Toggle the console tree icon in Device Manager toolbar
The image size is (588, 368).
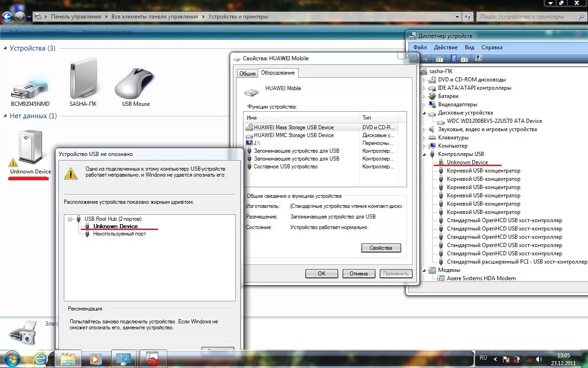tap(440, 58)
